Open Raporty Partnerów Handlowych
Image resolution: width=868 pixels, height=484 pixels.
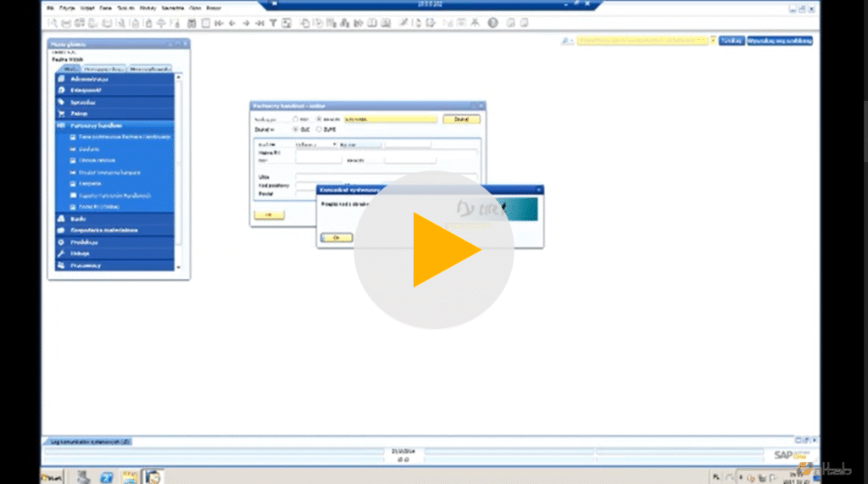(x=114, y=196)
